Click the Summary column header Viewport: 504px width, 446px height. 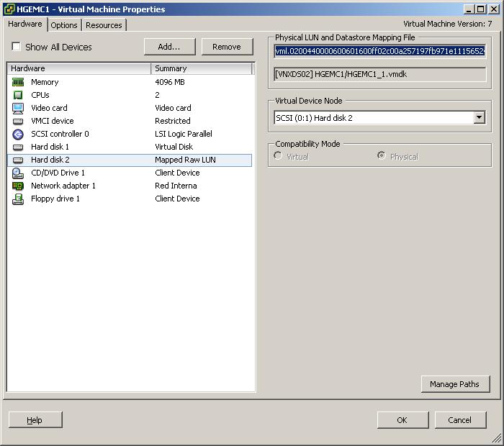point(202,68)
